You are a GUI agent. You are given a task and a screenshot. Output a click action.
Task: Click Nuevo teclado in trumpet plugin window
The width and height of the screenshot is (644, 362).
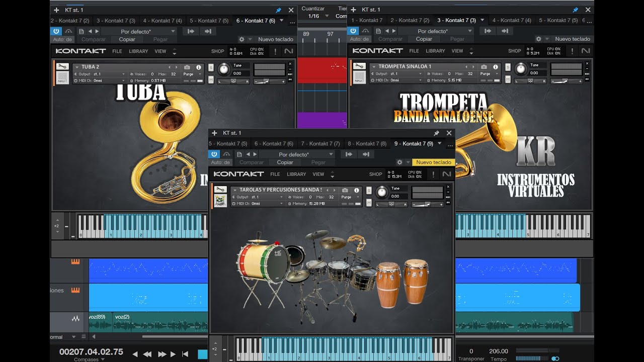click(573, 39)
